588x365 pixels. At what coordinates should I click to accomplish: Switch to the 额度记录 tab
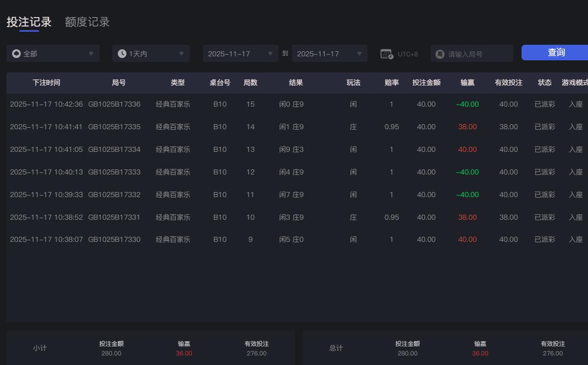click(x=87, y=22)
